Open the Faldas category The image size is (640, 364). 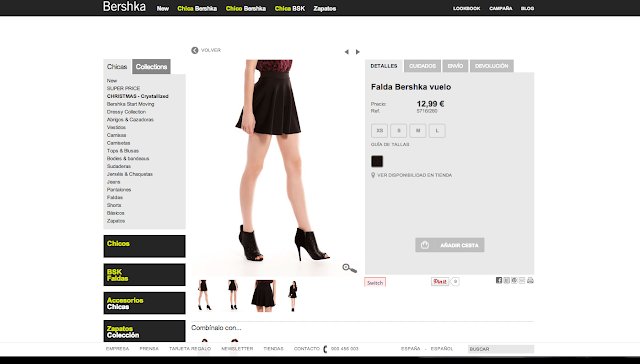(x=115, y=198)
